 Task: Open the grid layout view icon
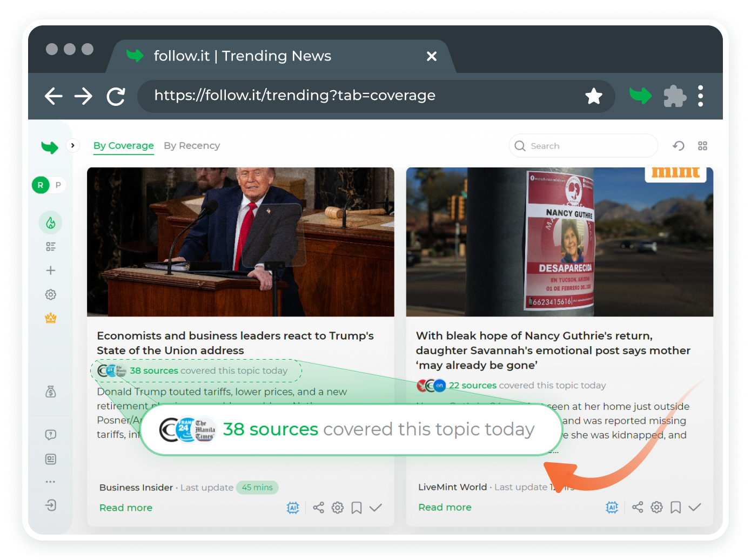[x=702, y=146]
